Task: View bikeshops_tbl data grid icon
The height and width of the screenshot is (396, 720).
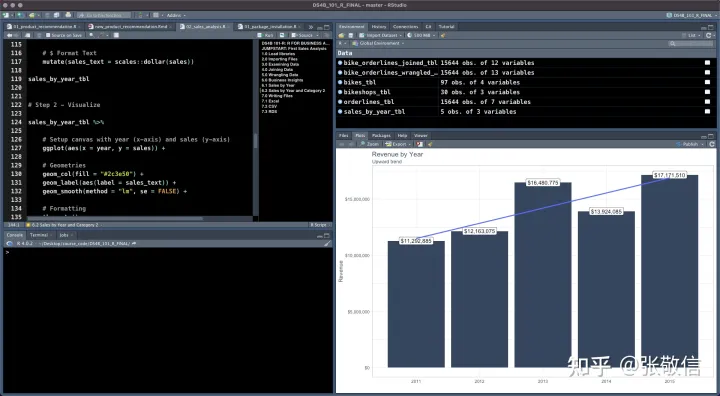Action: click(x=707, y=92)
